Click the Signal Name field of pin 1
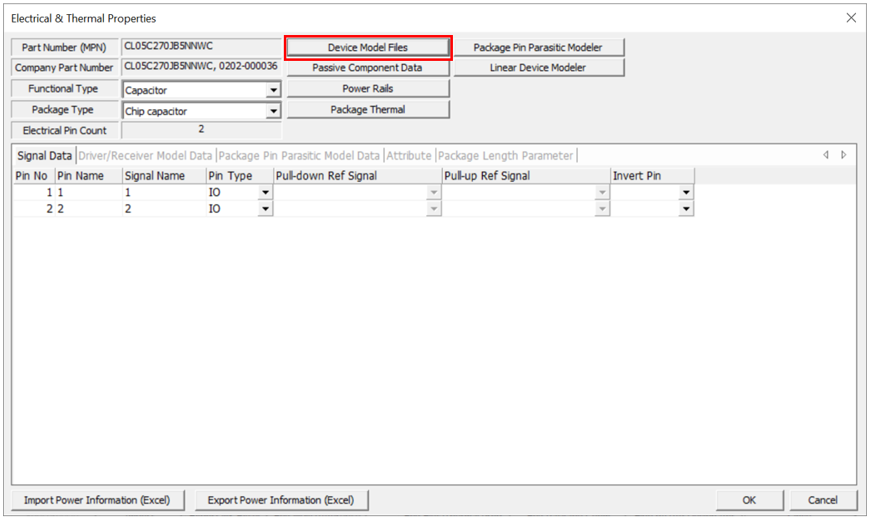The image size is (875, 517). pos(163,192)
